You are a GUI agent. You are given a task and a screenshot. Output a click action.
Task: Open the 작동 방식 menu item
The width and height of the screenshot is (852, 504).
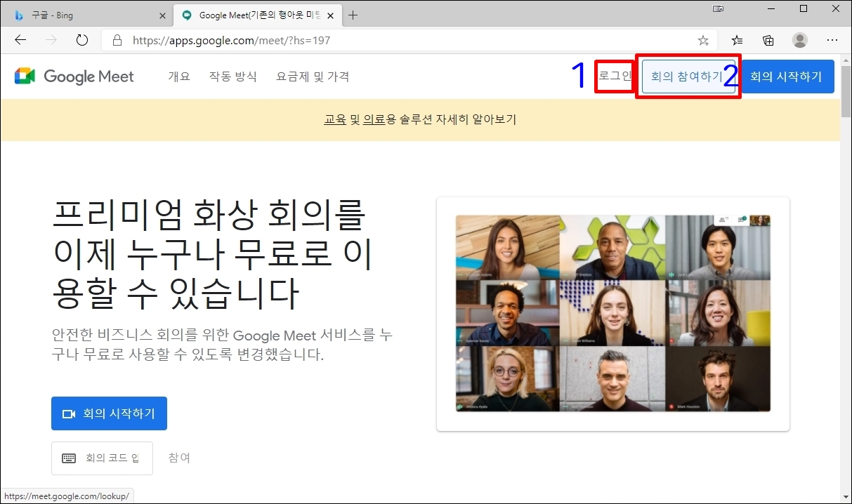pos(232,76)
